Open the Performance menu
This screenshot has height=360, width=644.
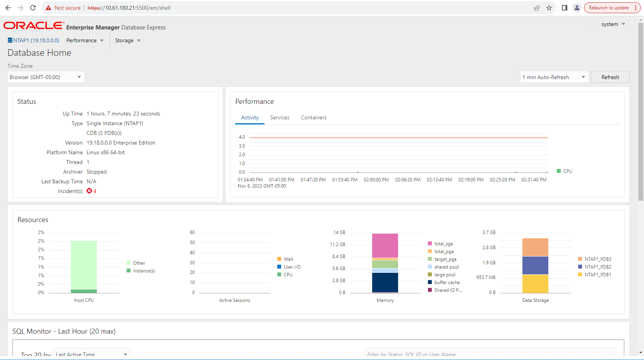(85, 40)
